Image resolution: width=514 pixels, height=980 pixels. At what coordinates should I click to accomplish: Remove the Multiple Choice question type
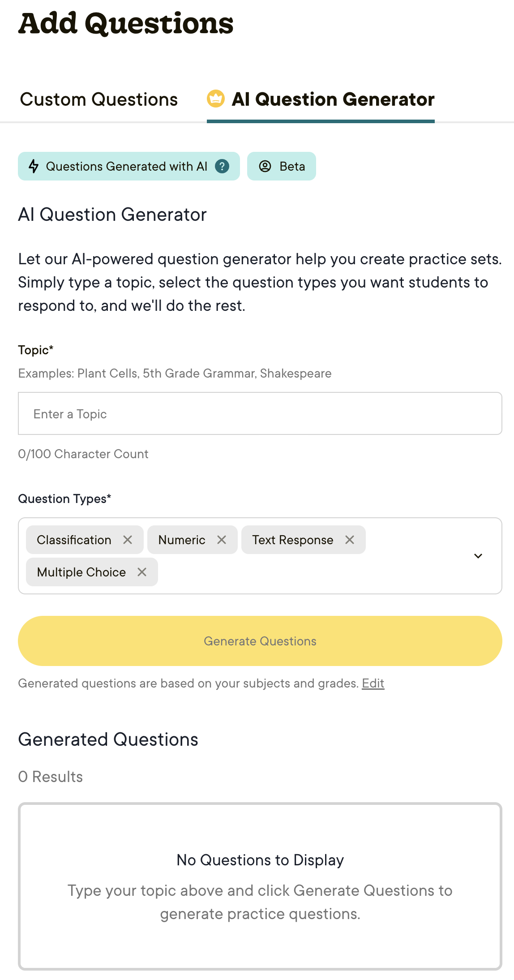pos(142,572)
